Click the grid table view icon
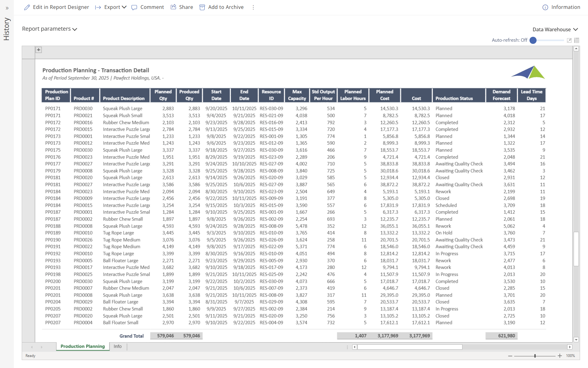 [577, 40]
